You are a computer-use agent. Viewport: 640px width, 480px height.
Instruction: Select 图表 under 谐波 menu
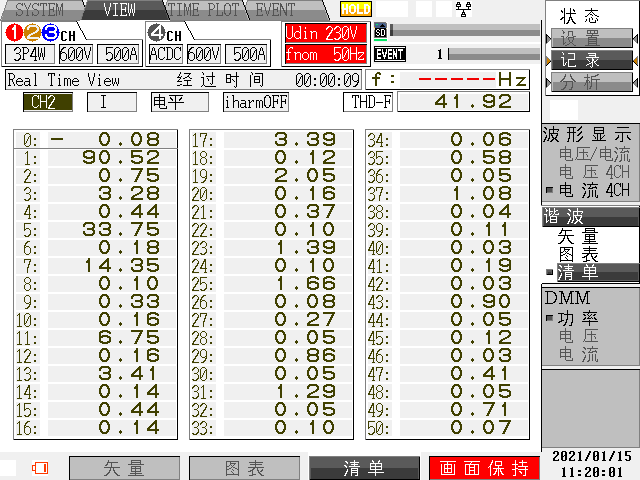(578, 254)
